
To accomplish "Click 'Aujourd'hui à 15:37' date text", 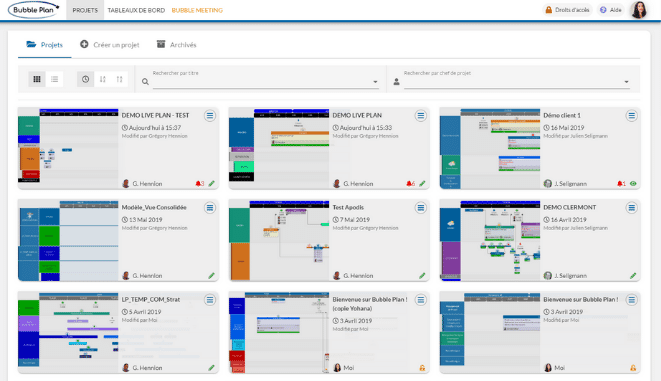I will pos(155,128).
